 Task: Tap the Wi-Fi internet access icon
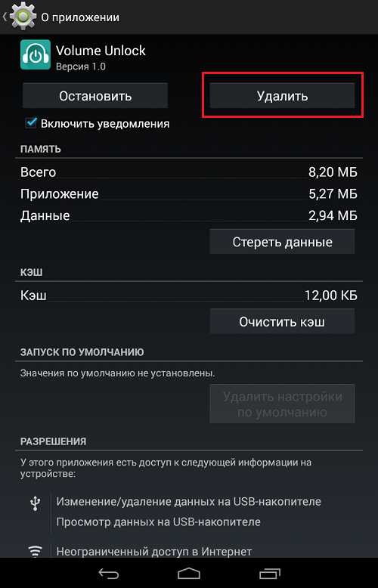(x=34, y=552)
